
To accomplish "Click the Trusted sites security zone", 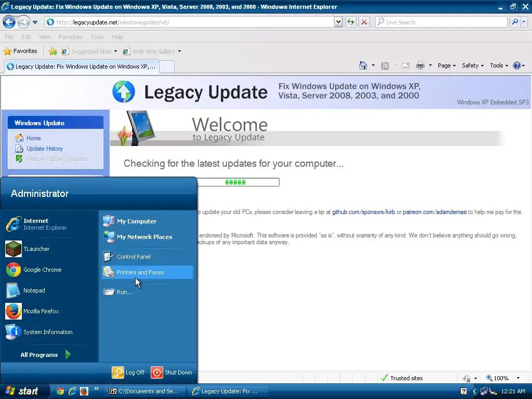I will [402, 378].
